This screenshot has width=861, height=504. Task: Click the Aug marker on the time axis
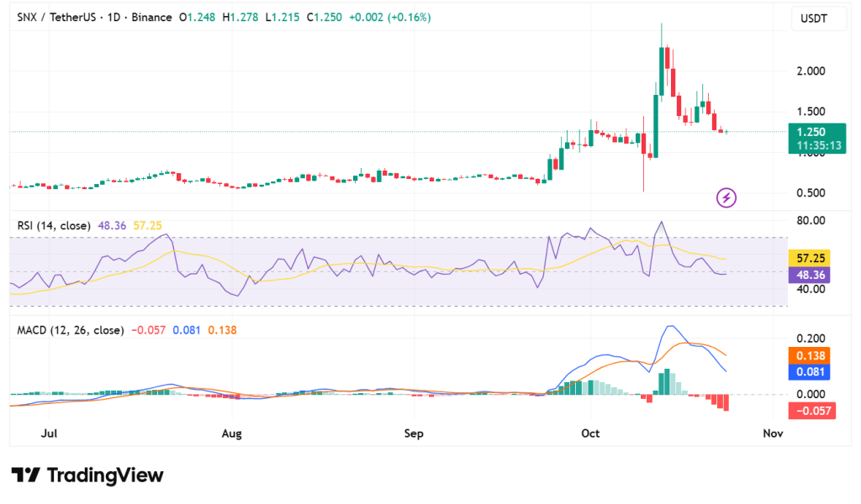coord(232,433)
